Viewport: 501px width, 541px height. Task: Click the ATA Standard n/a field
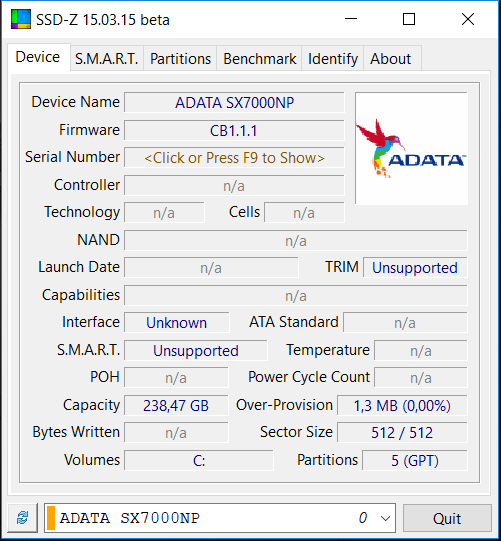(x=405, y=323)
